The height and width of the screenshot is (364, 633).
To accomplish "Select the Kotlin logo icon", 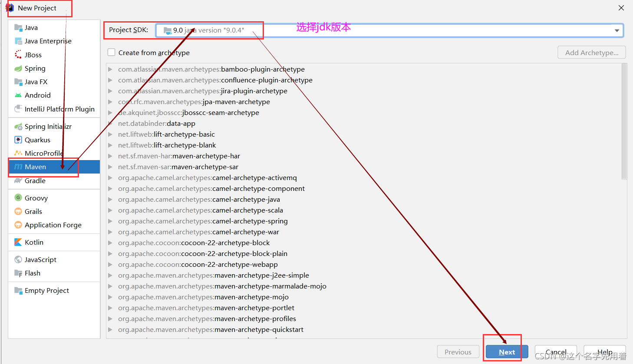I will coord(18,242).
